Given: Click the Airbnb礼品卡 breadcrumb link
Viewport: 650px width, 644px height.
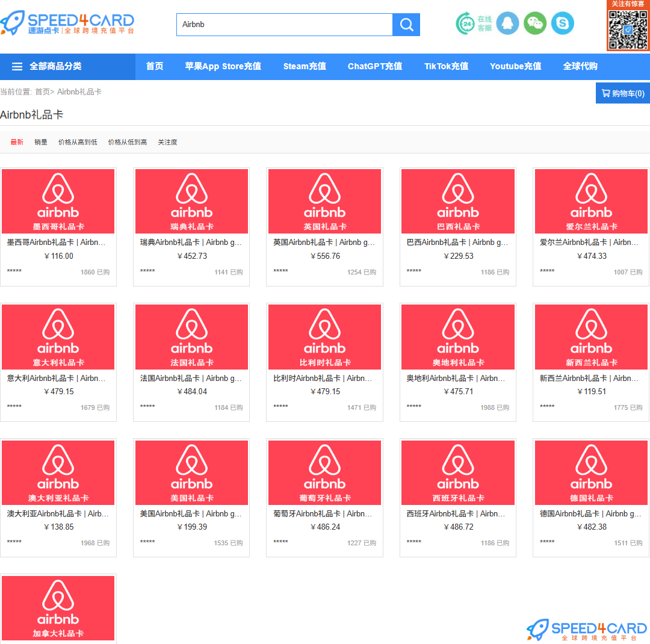Looking at the screenshot, I should click(79, 91).
